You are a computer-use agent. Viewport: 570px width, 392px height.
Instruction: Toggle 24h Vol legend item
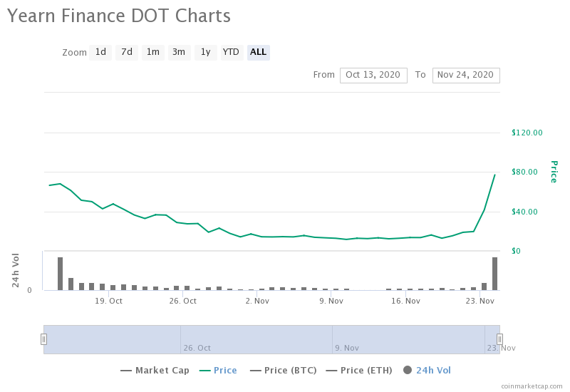point(427,371)
